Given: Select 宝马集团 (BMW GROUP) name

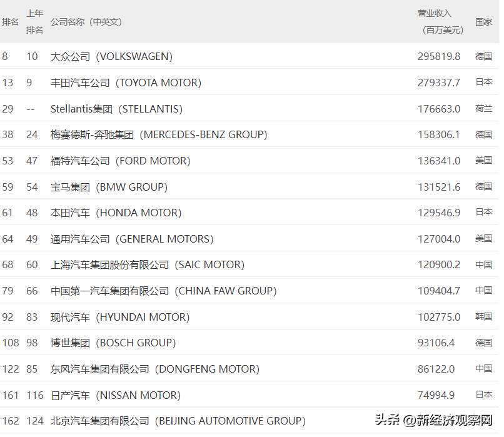Looking at the screenshot, I should [109, 187].
